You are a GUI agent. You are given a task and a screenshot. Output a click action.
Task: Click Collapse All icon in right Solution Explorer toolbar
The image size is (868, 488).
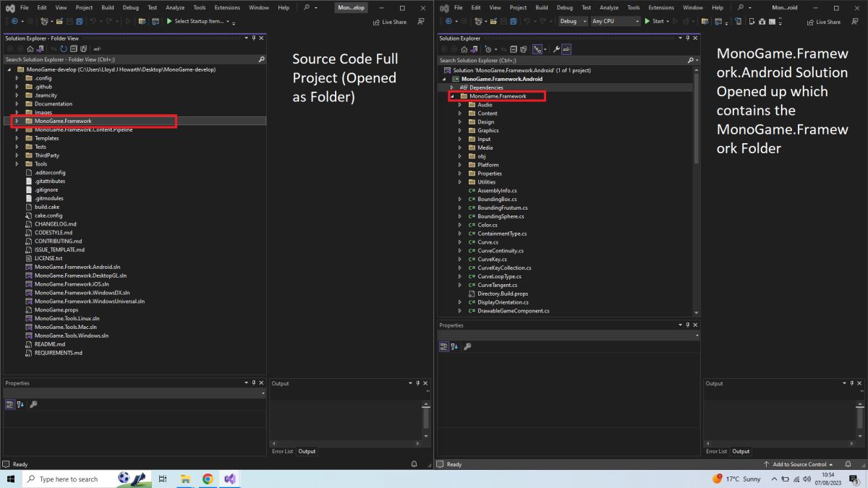tap(514, 49)
